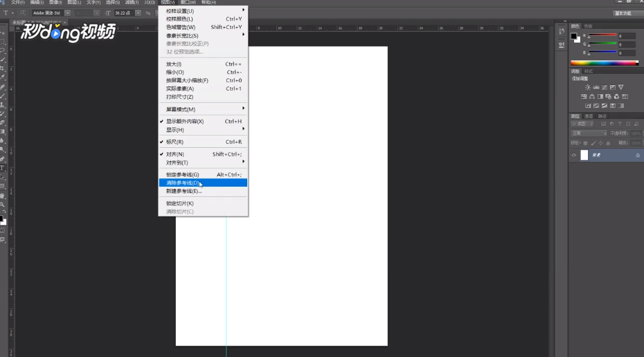Toggle lock transparent pixels in Layers panel
Screen dimensions: 644x357
click(x=585, y=143)
